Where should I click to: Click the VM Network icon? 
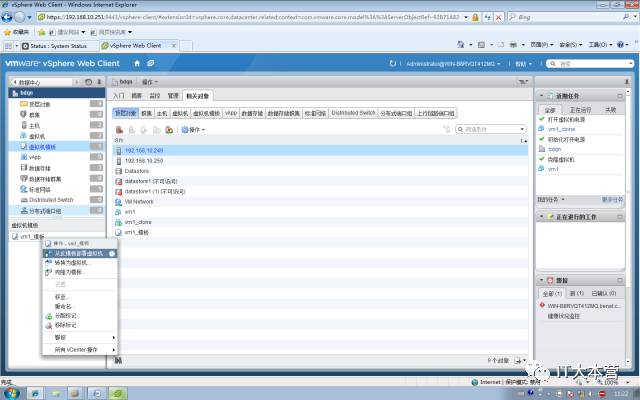(118, 202)
